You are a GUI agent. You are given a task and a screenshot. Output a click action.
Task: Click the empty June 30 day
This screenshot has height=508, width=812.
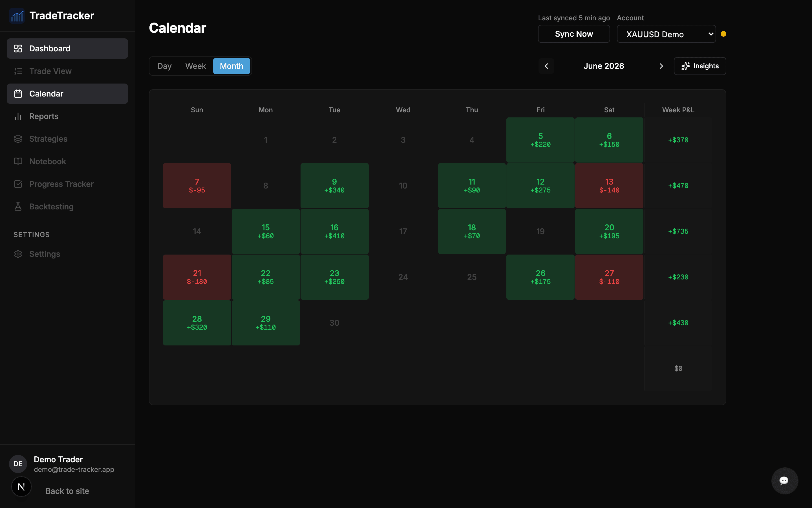(335, 323)
